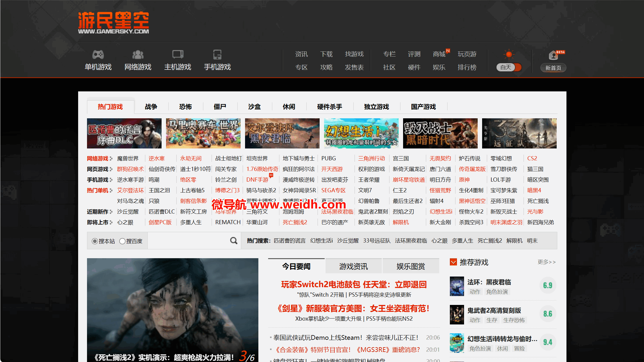Click the 发售表 nav link
Screen dimensions: 644x362
[354, 67]
